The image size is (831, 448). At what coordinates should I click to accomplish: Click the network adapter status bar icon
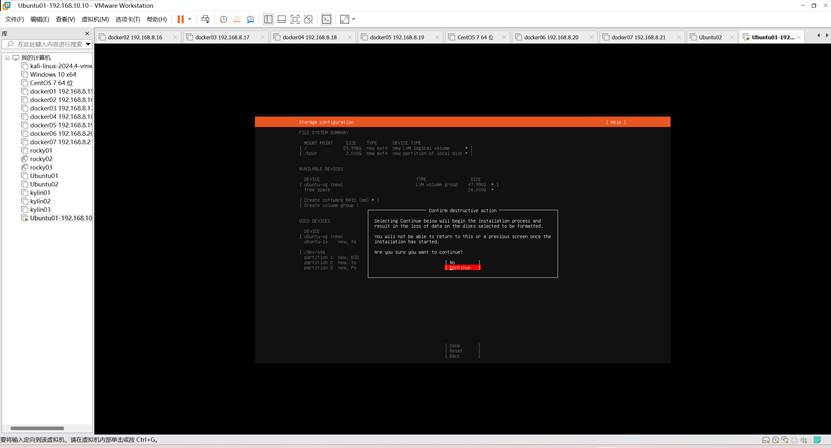point(785,440)
